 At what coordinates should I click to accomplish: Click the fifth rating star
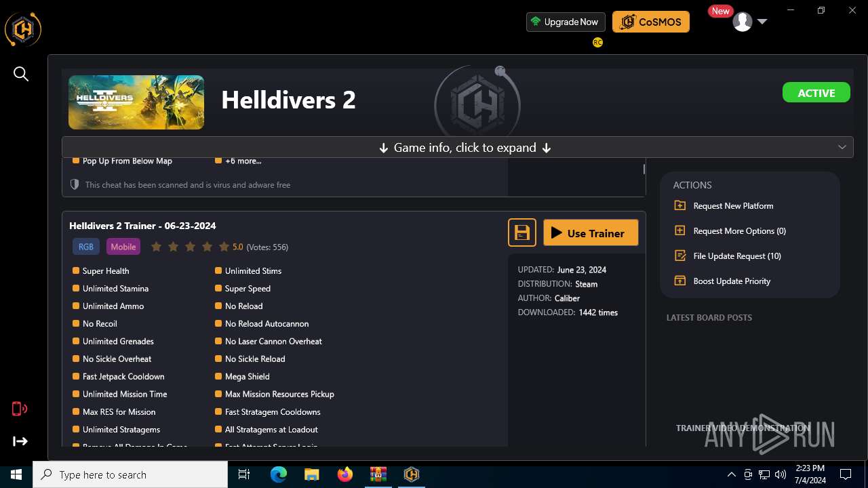click(x=224, y=247)
